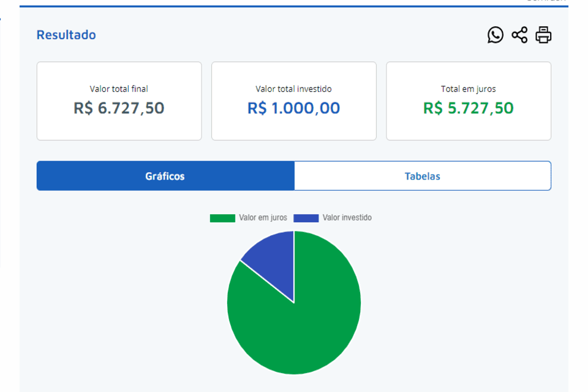Switch to the Gráficos tab
Screen dimensions: 588x392
[x=165, y=176]
